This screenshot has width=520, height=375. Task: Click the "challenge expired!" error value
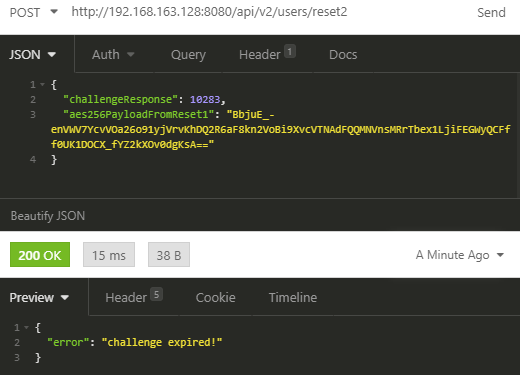(162, 342)
